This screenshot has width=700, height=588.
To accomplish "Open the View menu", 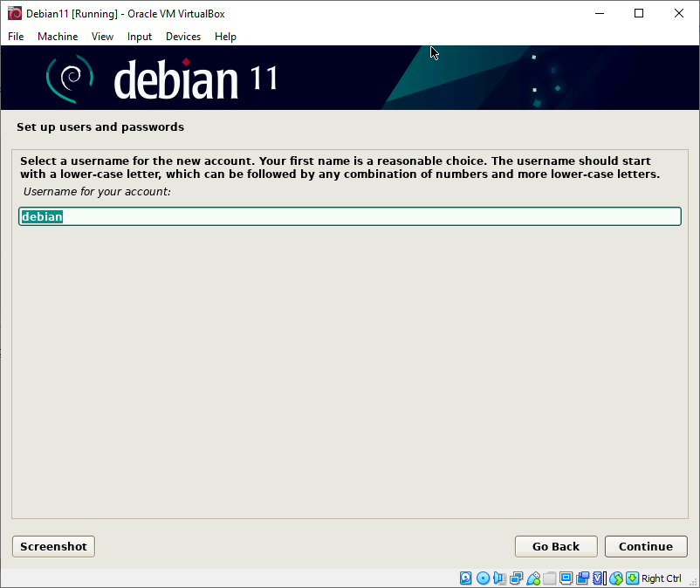I will (102, 37).
